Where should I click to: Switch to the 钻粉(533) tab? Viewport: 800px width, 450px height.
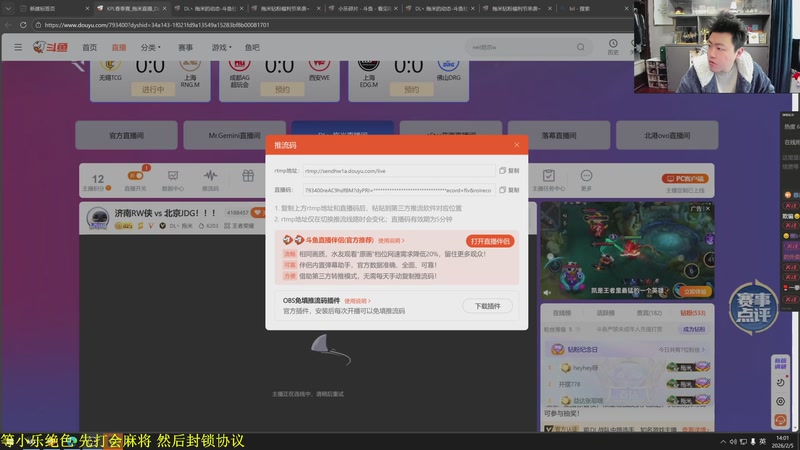coord(692,313)
